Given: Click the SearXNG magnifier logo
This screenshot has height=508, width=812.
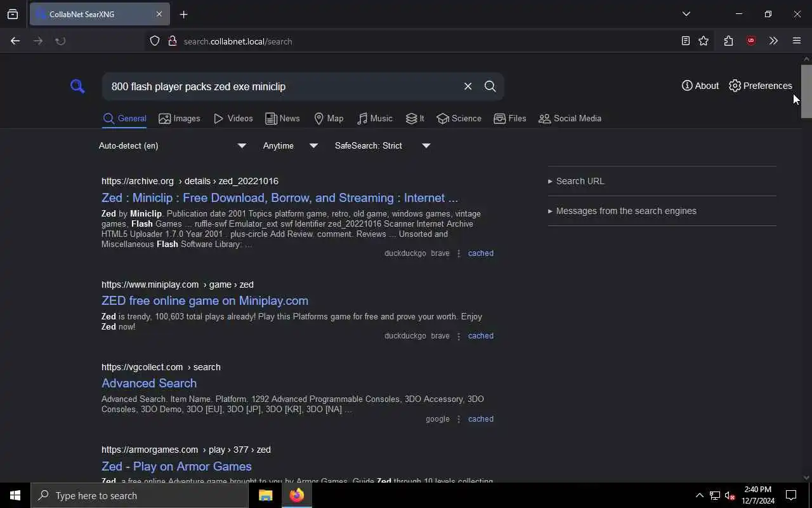Looking at the screenshot, I should click(77, 86).
